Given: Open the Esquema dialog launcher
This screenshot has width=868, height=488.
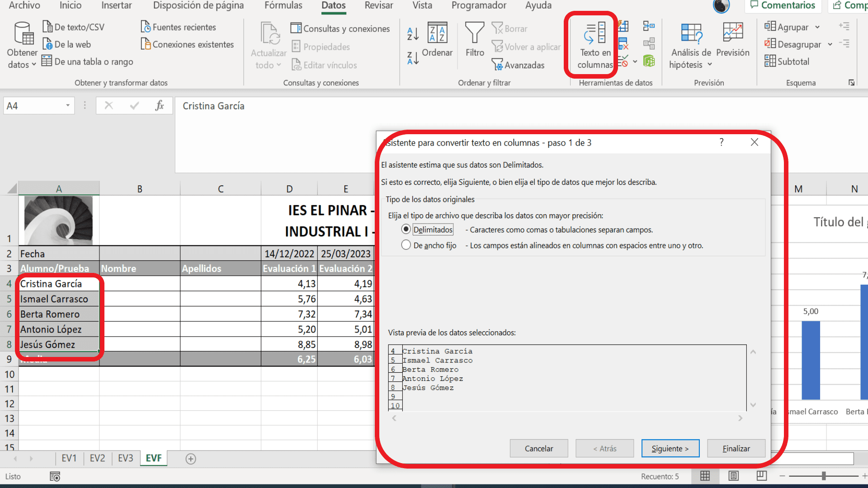Looking at the screenshot, I should 852,83.
